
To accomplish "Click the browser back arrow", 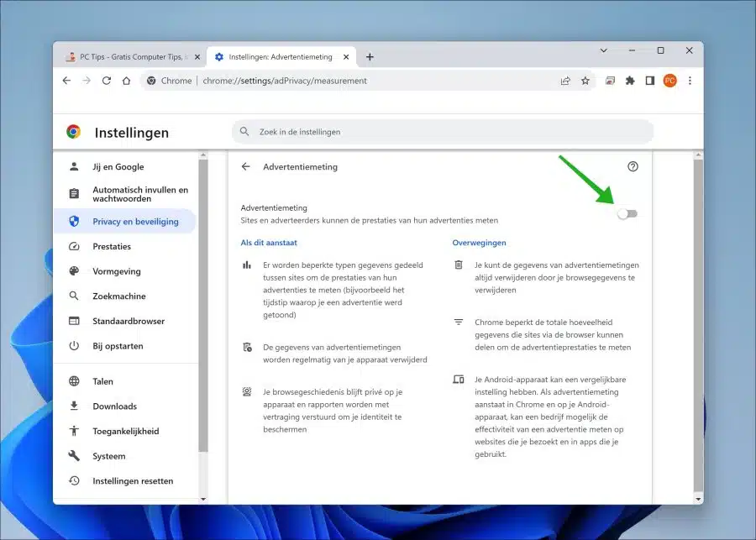I will (x=66, y=81).
